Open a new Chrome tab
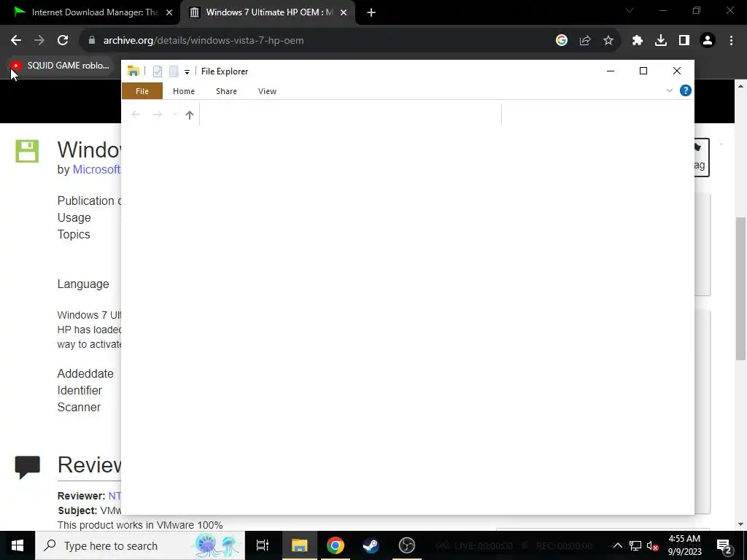 coord(371,13)
